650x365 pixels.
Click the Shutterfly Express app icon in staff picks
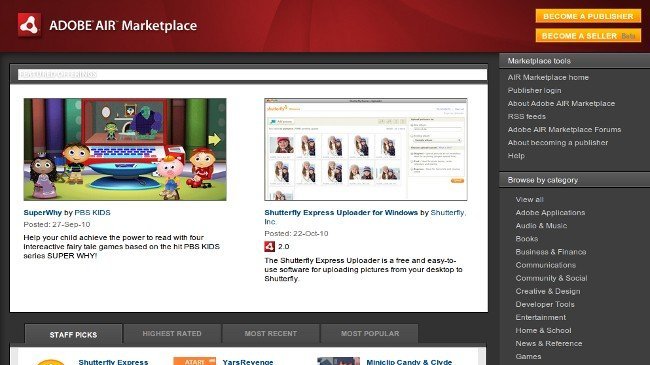click(x=51, y=362)
